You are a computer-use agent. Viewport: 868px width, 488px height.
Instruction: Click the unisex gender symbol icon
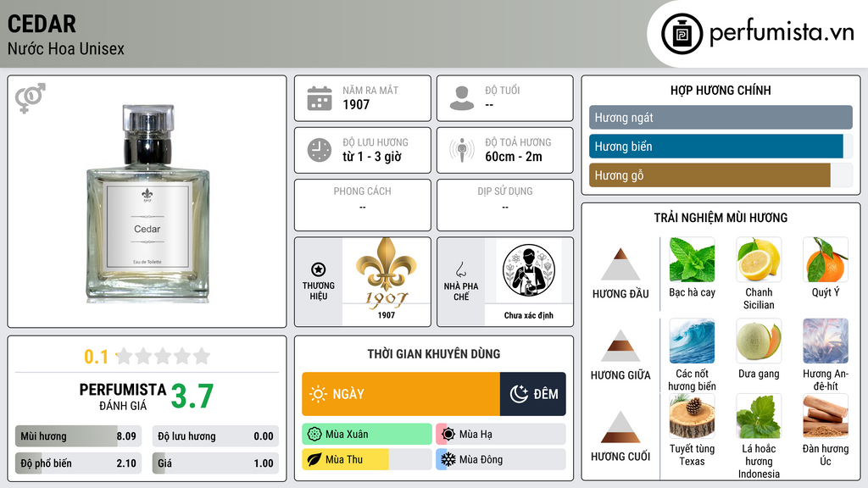point(31,98)
